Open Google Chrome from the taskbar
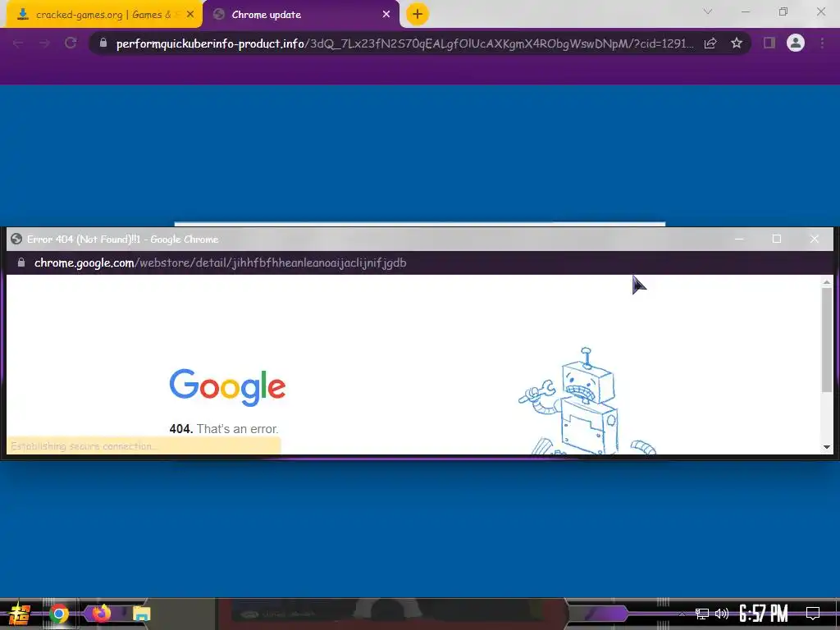The image size is (840, 630). click(x=58, y=614)
